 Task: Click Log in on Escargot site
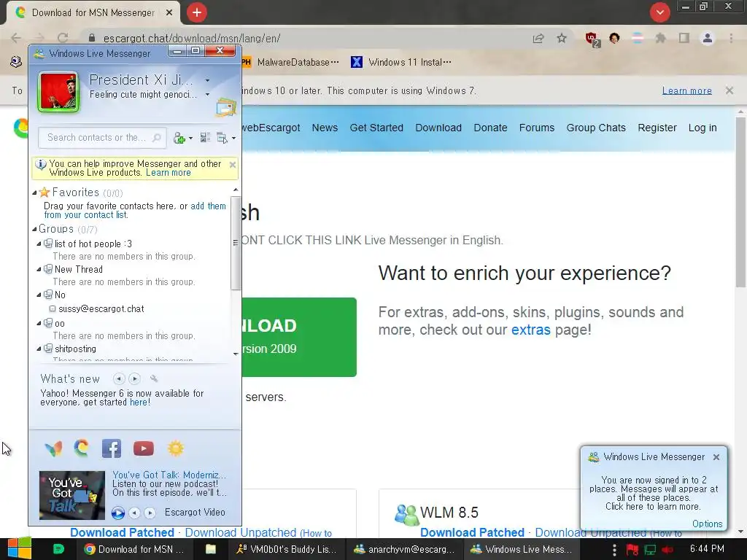tap(703, 128)
